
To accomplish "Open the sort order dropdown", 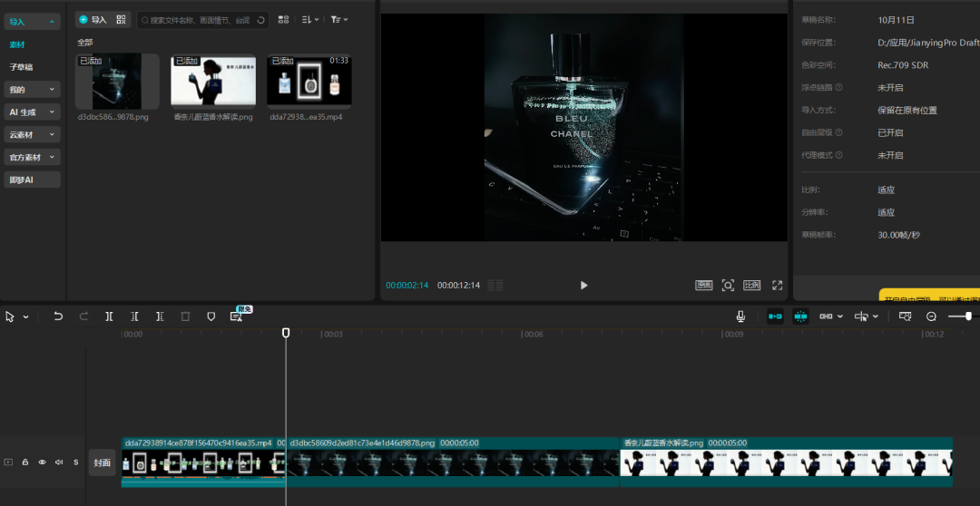I will [x=309, y=19].
